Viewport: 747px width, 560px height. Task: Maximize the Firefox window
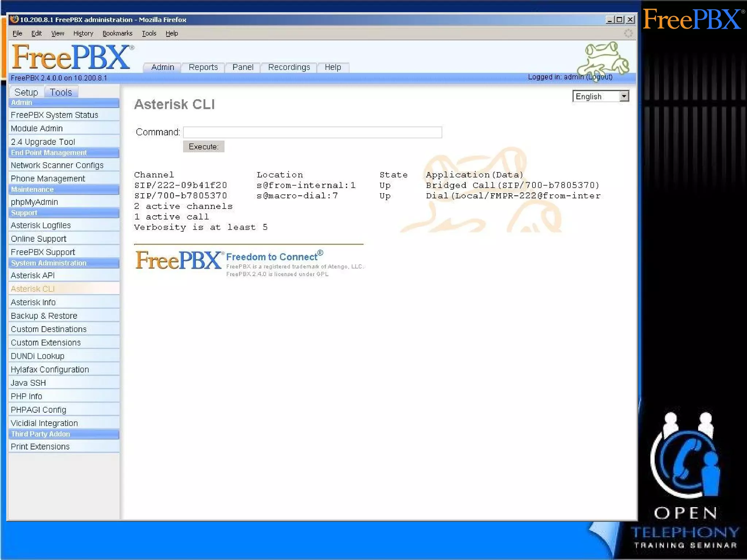point(619,20)
